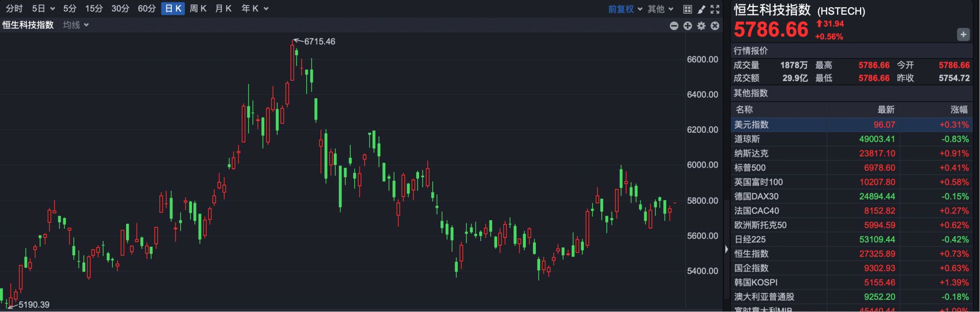Zoom in the K-line chart
The image size is (980, 312).
[688, 26]
